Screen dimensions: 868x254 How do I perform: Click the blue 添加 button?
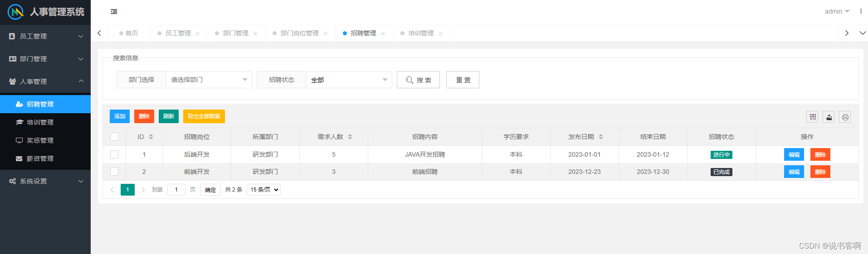tap(120, 116)
